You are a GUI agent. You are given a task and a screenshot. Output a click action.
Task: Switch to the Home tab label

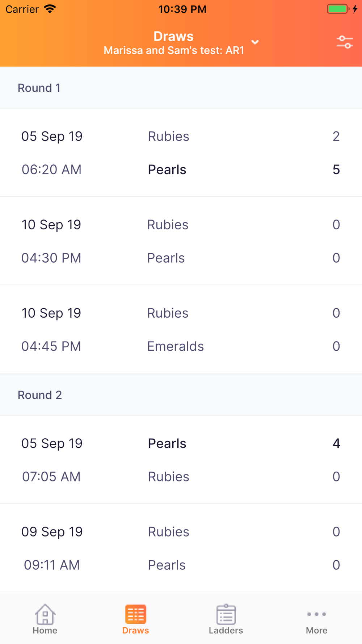(45, 631)
